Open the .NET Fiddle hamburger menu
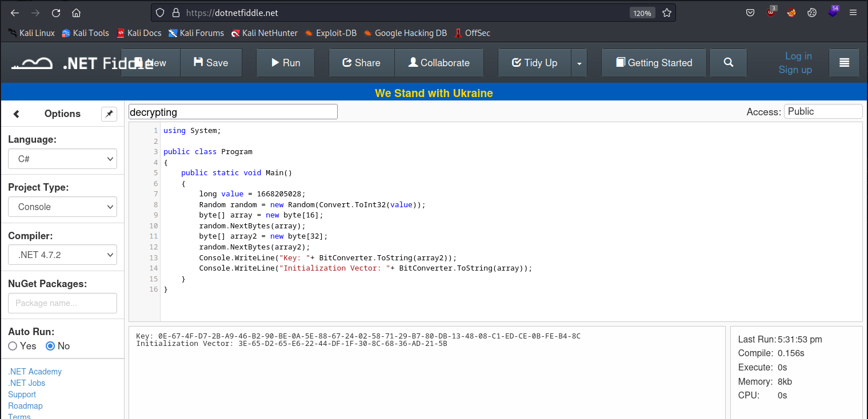The width and height of the screenshot is (868, 419). coord(844,63)
